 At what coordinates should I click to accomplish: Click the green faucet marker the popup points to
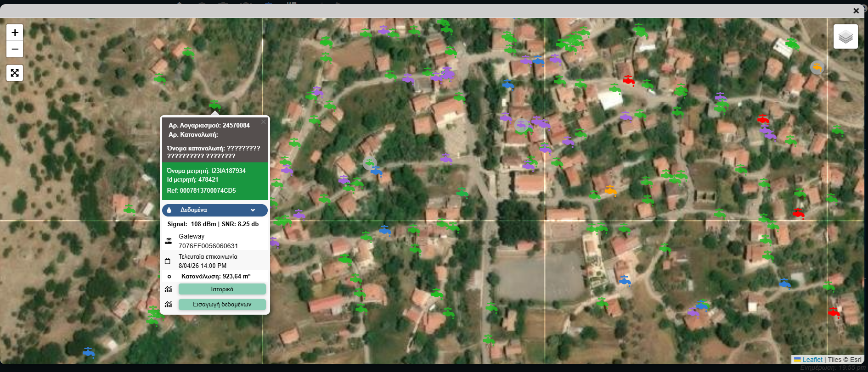tap(214, 105)
